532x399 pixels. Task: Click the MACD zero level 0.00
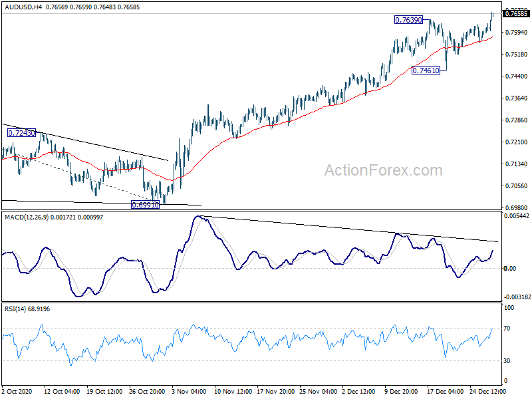pos(510,269)
